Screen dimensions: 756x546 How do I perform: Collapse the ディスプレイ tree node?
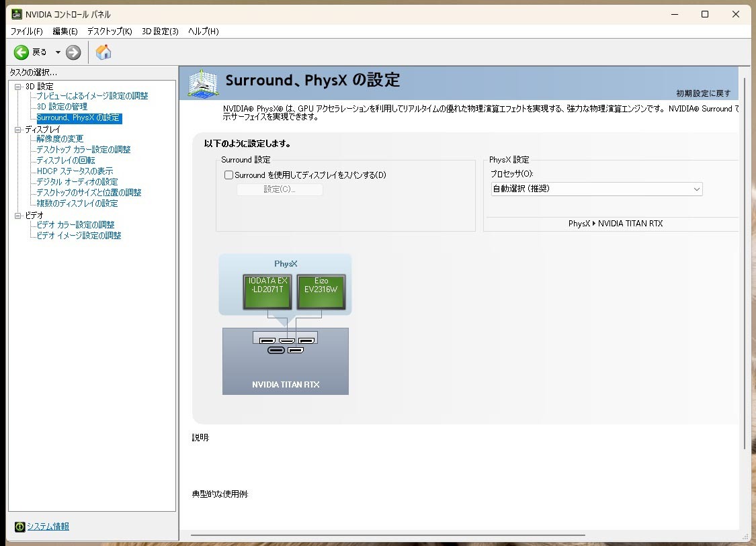[x=18, y=130]
